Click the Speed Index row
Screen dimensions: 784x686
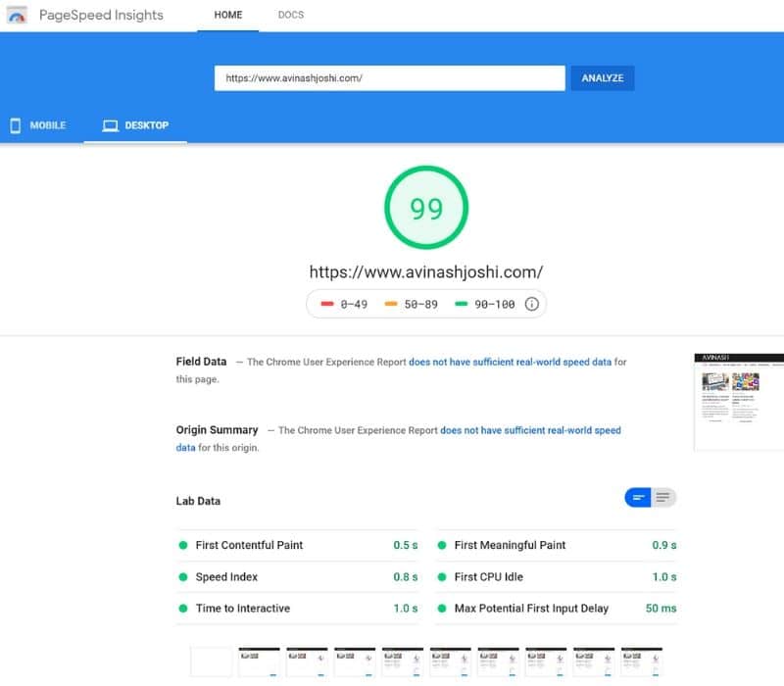click(298, 577)
